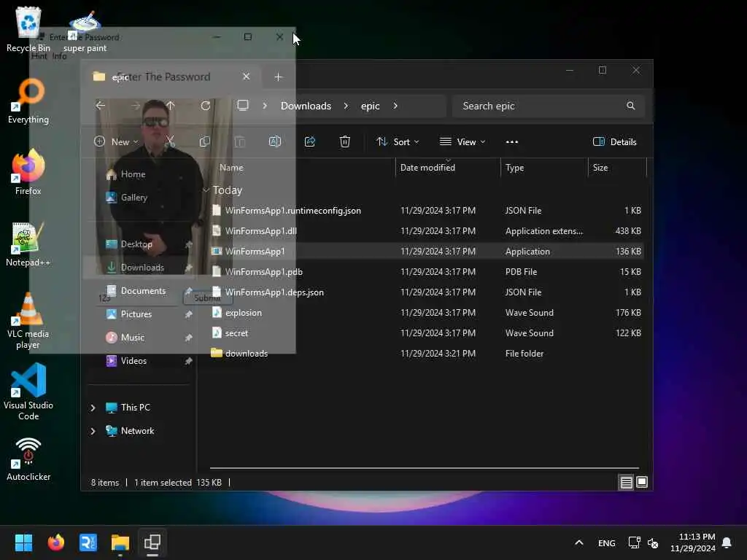The width and height of the screenshot is (747, 560).
Task: Select the explosion wave sound file
Action: click(244, 313)
